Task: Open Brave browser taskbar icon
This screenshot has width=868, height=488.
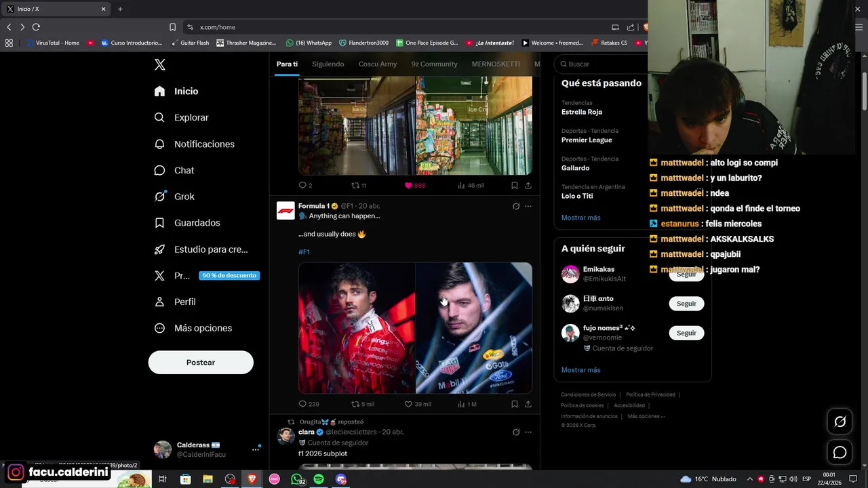Action: (x=252, y=479)
